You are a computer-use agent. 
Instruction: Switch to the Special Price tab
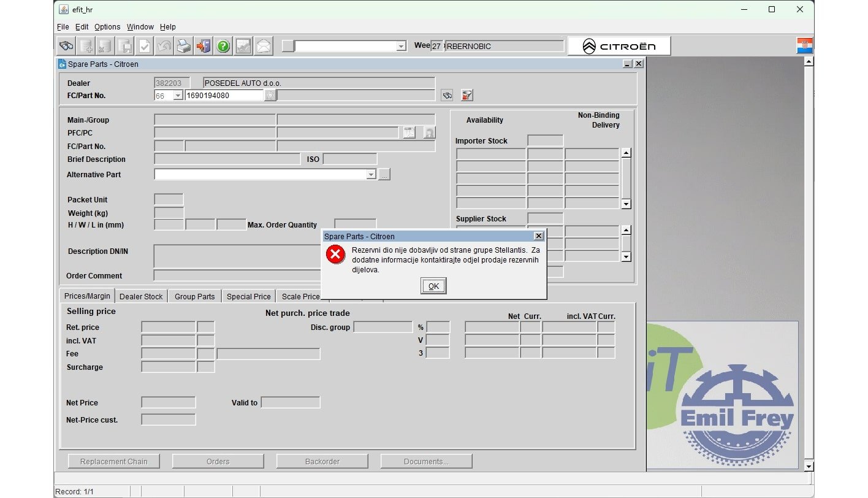248,296
